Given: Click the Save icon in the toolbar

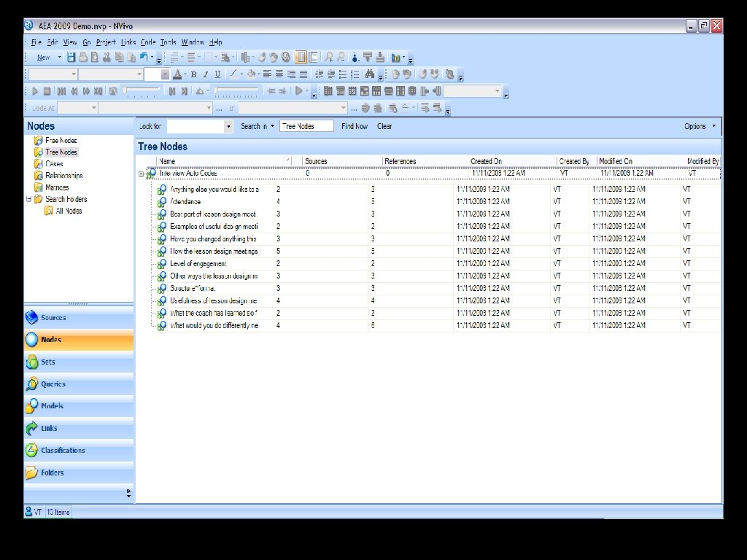Looking at the screenshot, I should point(71,57).
